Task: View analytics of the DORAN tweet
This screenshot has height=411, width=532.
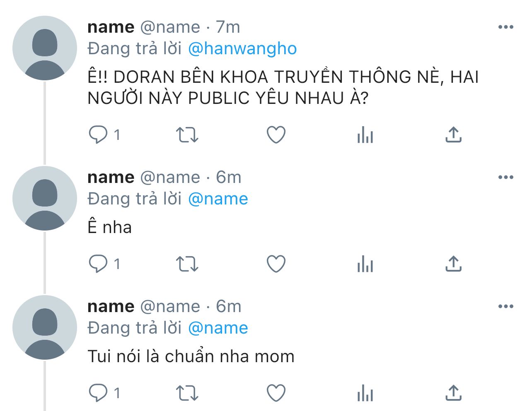Action: pyautogui.click(x=365, y=135)
